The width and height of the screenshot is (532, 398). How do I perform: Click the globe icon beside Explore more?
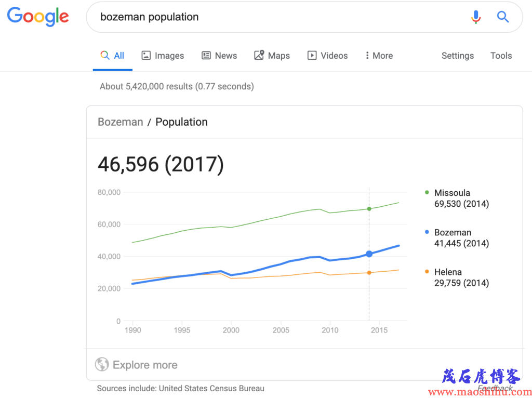pos(102,364)
